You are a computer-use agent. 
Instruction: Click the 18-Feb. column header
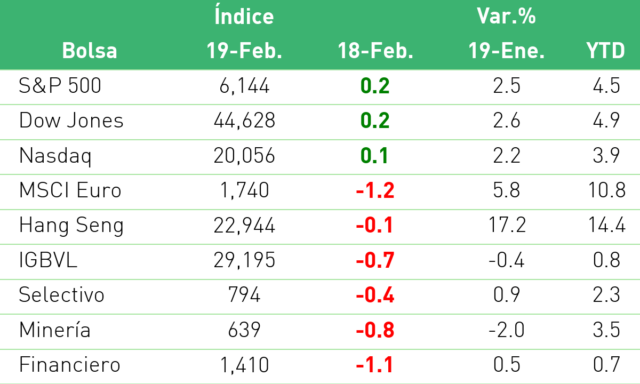pos(376,51)
